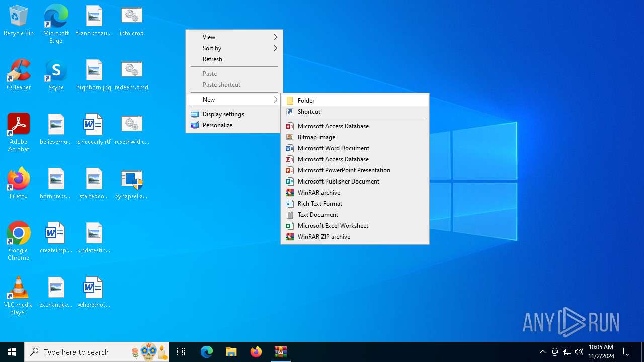Screen dimensions: 644x362
Task: Select the resethwid.c... file icon
Action: 131,130
